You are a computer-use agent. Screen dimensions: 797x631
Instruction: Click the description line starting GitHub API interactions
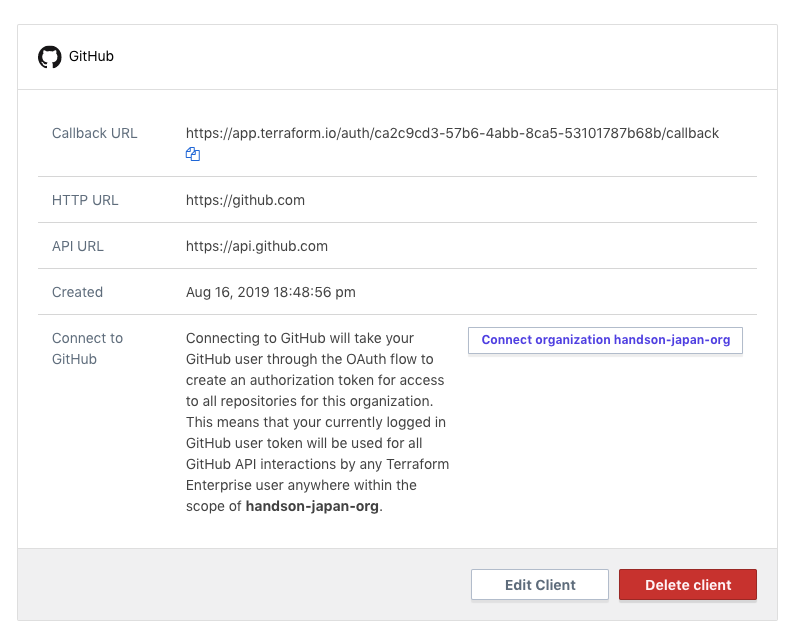[317, 464]
